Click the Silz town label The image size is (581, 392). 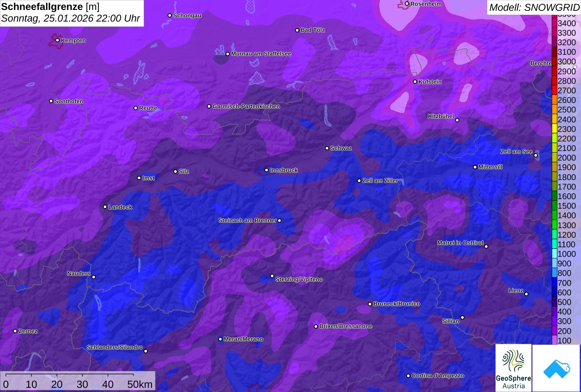point(184,171)
